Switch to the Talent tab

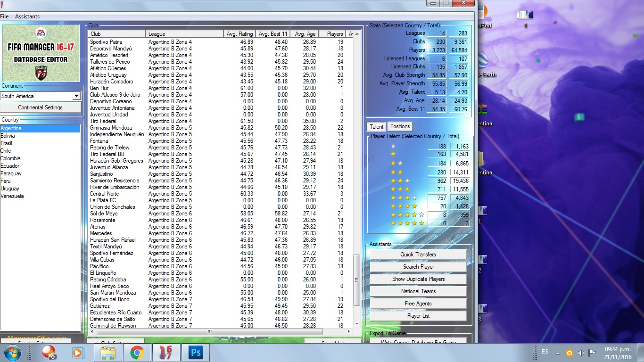point(376,126)
